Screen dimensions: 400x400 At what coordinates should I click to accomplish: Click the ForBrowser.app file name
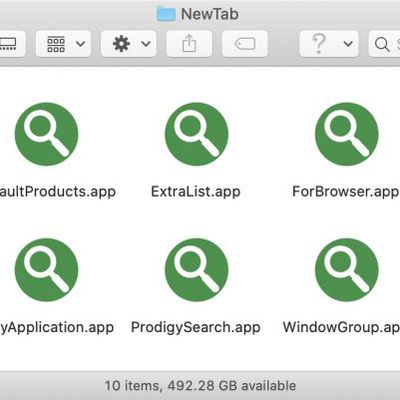point(345,192)
